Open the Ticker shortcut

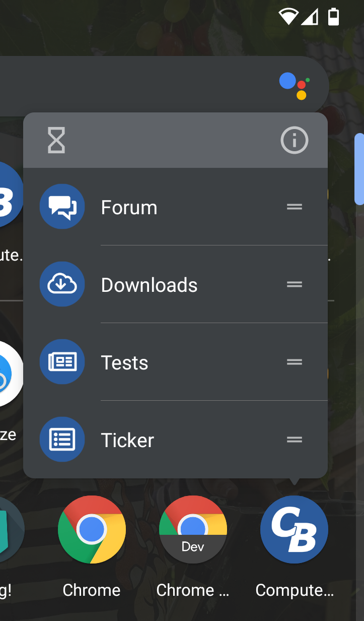coord(175,440)
